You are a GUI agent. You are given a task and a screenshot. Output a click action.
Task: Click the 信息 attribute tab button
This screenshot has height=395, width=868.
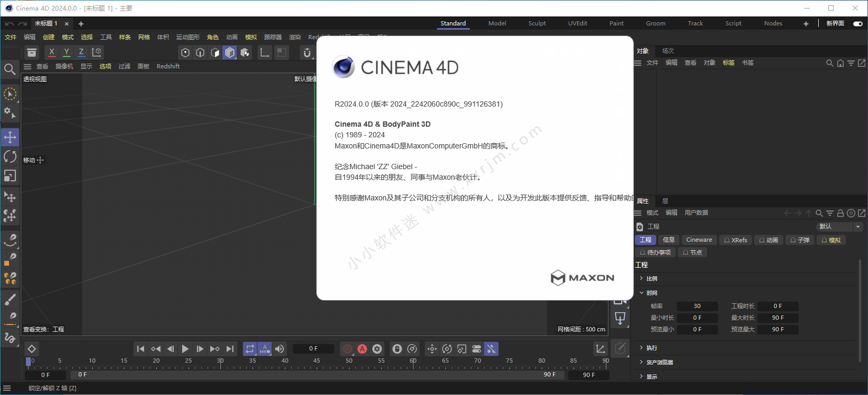pyautogui.click(x=668, y=240)
